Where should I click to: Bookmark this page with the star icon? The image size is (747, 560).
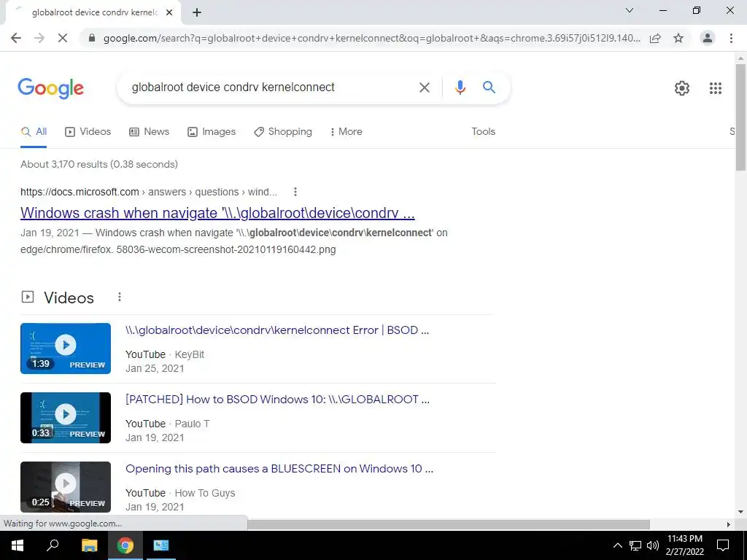tap(678, 38)
